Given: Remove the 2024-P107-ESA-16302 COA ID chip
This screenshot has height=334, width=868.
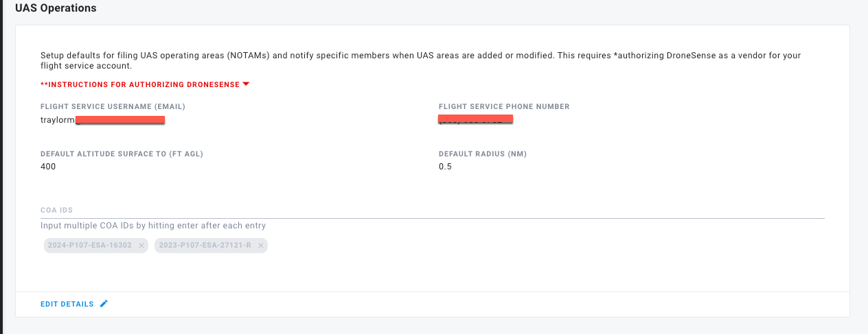Looking at the screenshot, I should coord(141,245).
